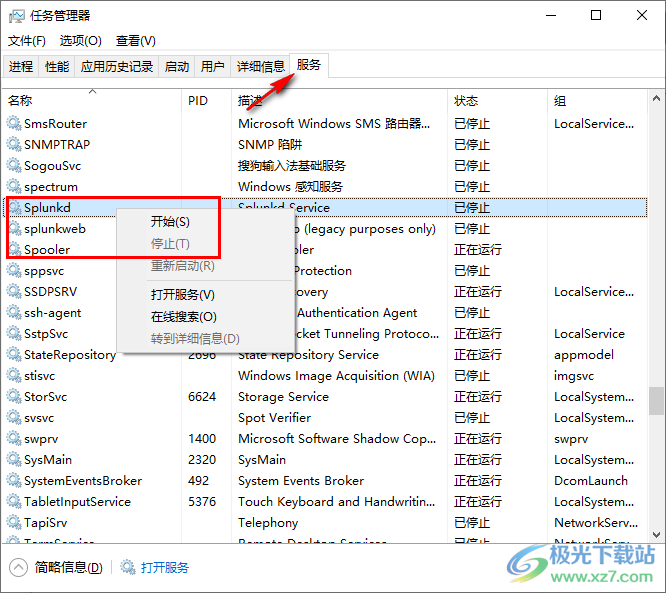Click the gear icon beside swprv
The image size is (666, 593).
coord(14,438)
